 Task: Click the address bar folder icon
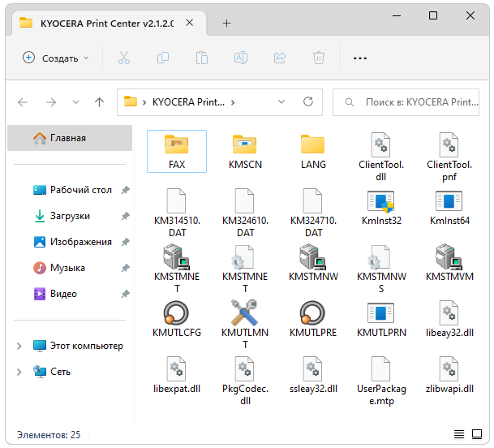pos(130,101)
